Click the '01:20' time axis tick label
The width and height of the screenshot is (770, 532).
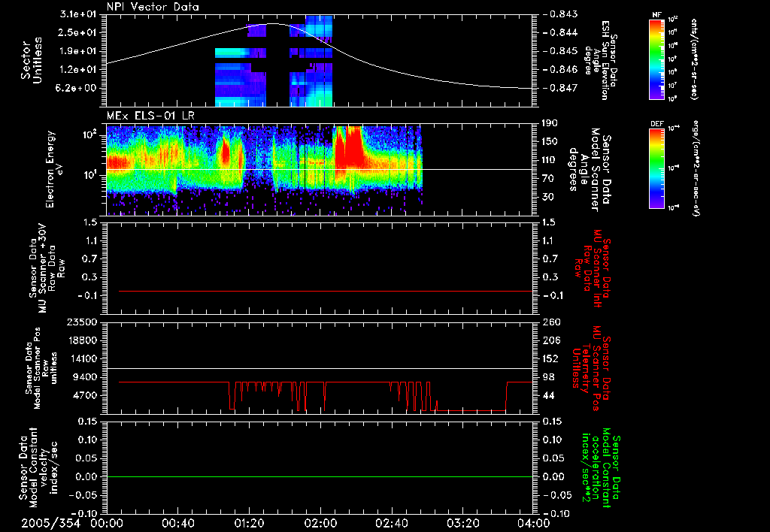pyautogui.click(x=249, y=523)
